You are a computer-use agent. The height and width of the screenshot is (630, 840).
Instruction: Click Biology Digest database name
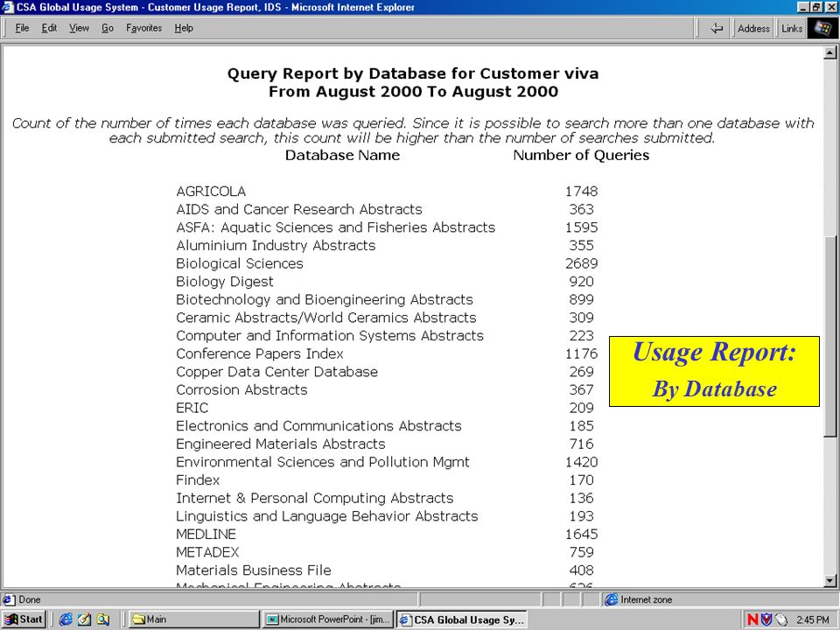click(225, 282)
